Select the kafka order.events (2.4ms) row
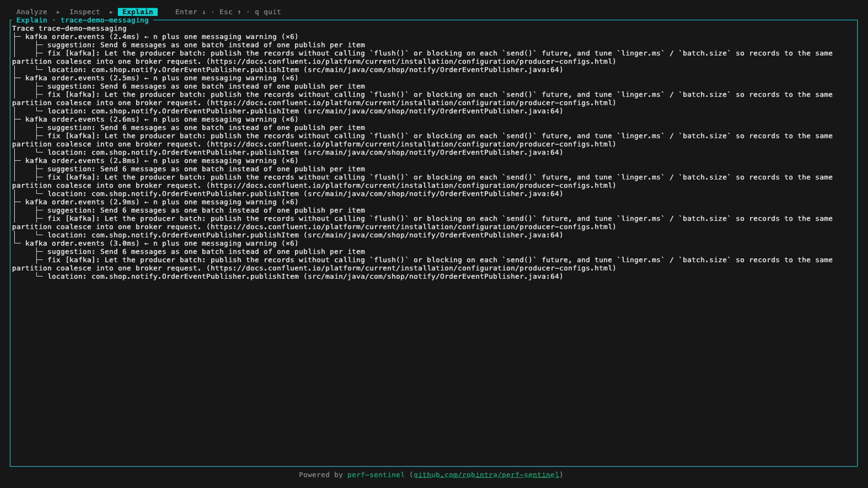 [162, 37]
